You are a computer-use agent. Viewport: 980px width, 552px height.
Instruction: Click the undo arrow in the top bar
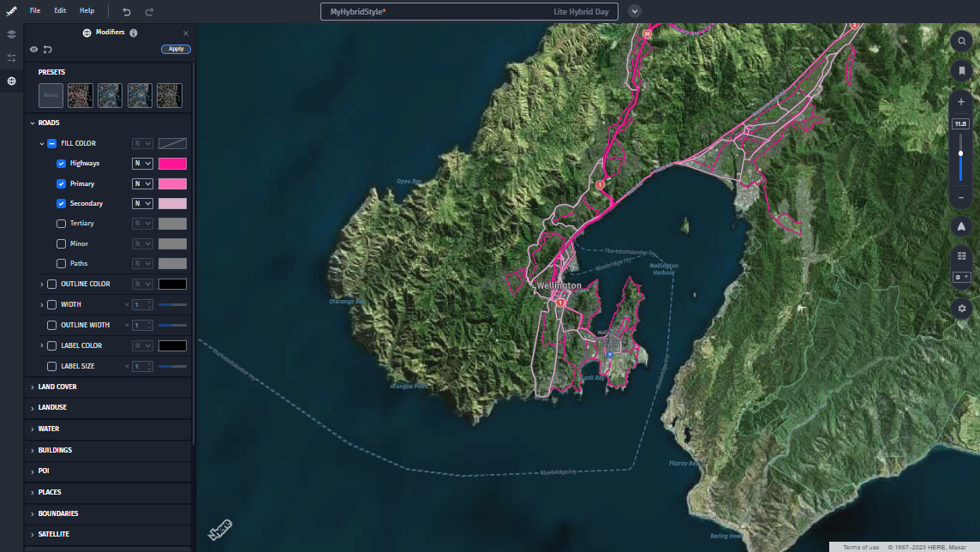pyautogui.click(x=126, y=11)
